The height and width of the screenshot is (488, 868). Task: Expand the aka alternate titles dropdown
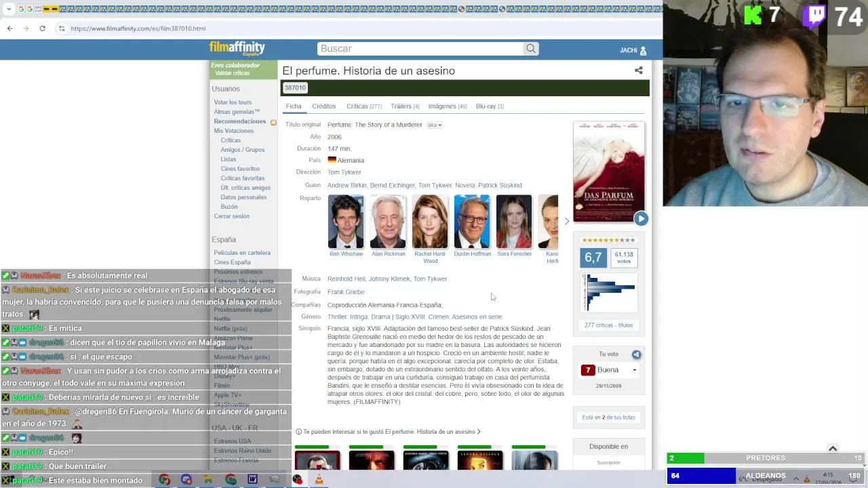[x=435, y=125]
